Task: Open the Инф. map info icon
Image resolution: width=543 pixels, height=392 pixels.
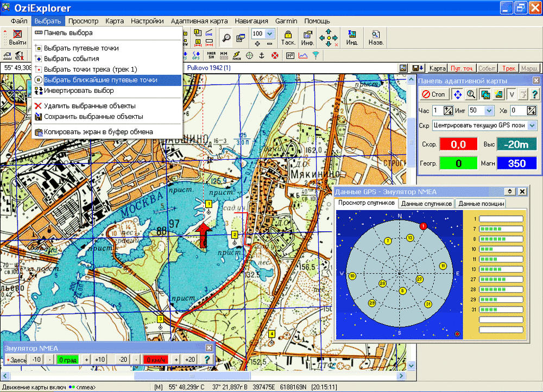Action: [307, 37]
